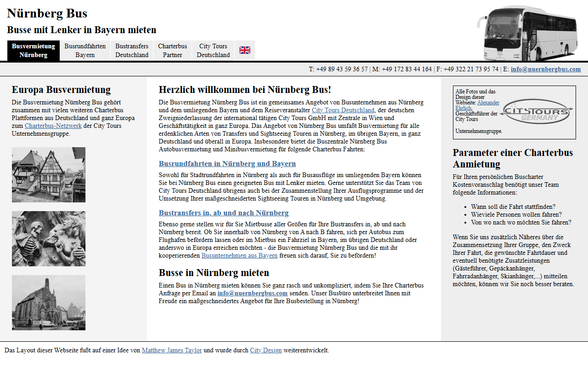Click the info@nuernbergbus.com email in header bar
This screenshot has width=588, height=368.
[x=546, y=69]
